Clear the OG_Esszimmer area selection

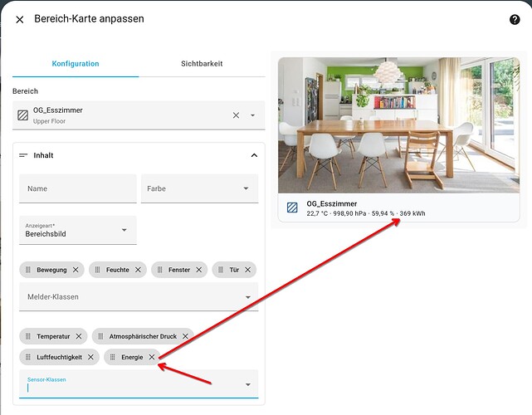[237, 115]
